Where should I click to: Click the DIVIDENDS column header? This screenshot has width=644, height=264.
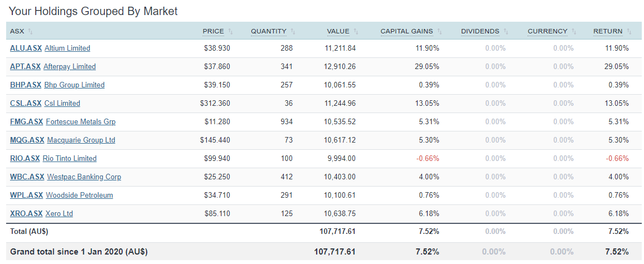480,31
